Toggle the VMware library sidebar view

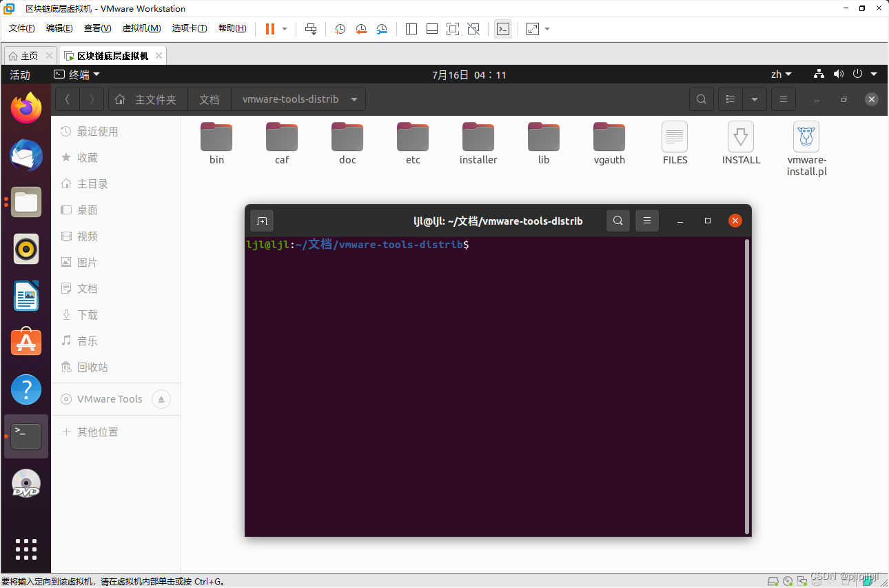411,29
